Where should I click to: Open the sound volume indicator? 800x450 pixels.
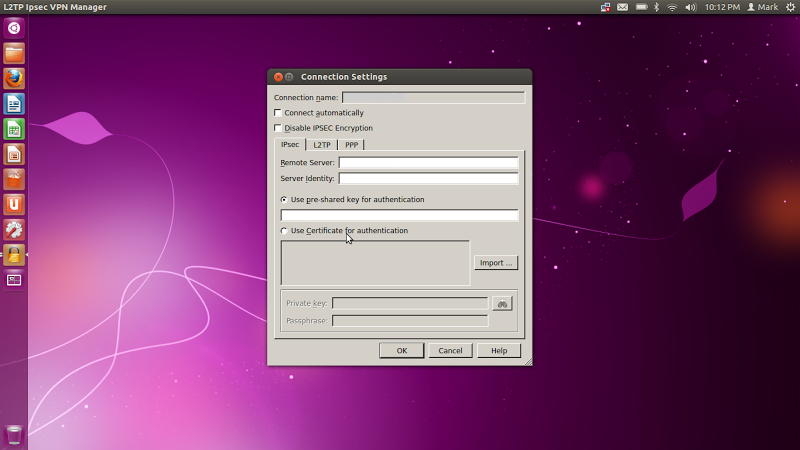coord(690,7)
